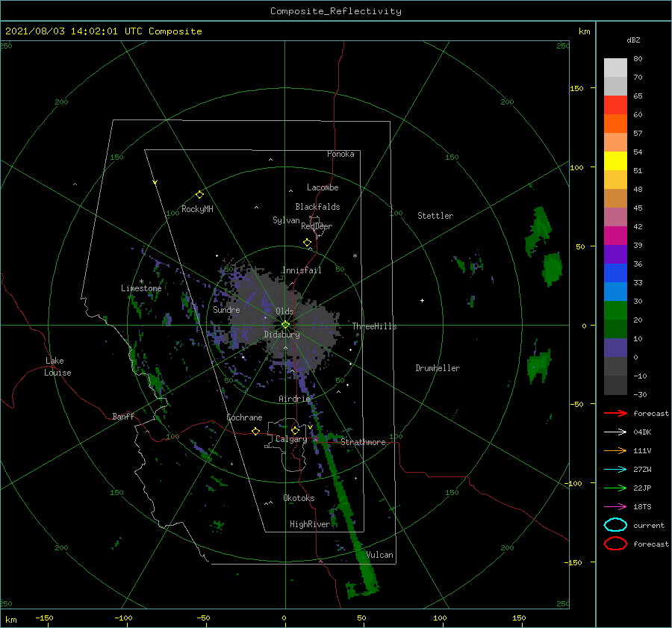Choose the slate 0-10 dBZ swatch
Viewport: 672px width, 628px height.
tap(615, 348)
